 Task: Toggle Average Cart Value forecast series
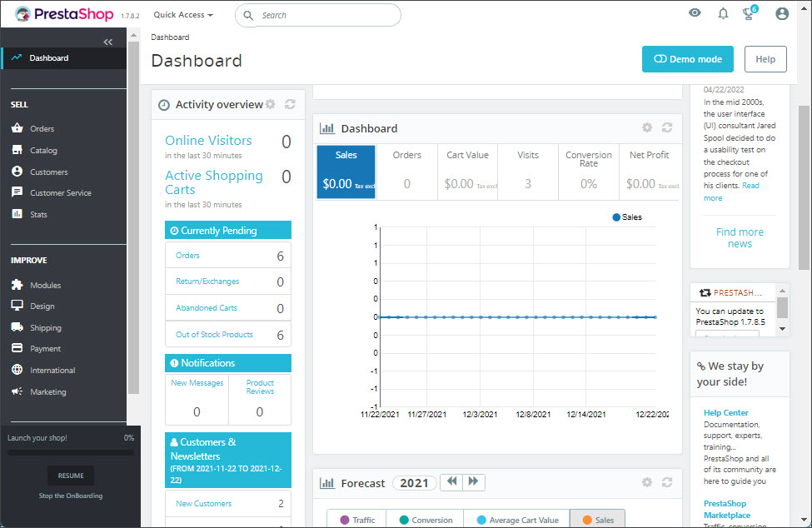point(517,519)
